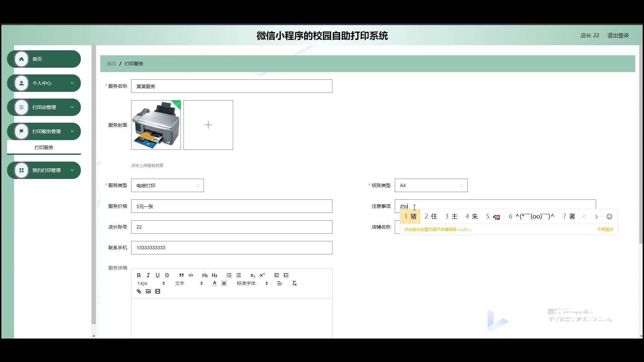Screen dimensions: 644x362
Task: Choose IME candidate 4 朱
Action: pyautogui.click(x=472, y=217)
